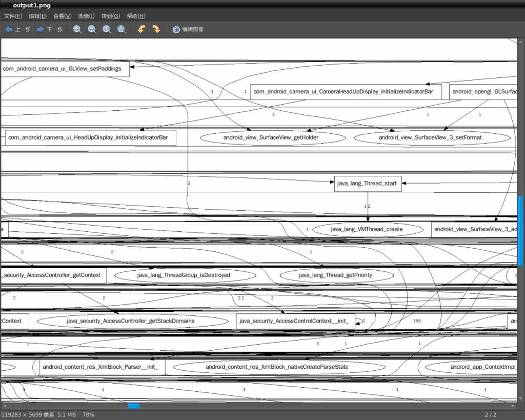
Task: Set zoom to normal size 1:1
Action: 107,30
